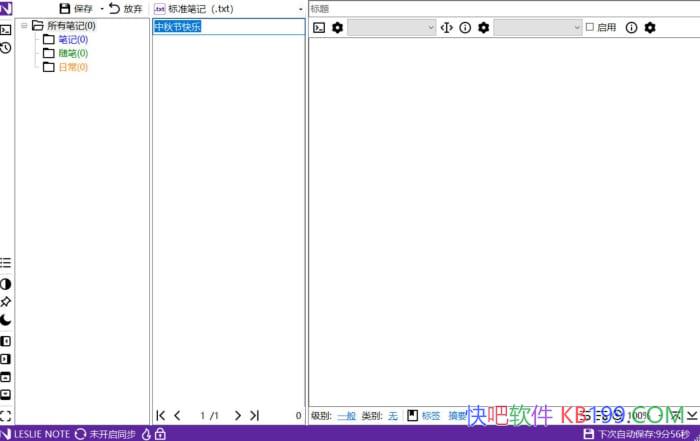Click the sync icon beside 未开启同步

coord(80,434)
